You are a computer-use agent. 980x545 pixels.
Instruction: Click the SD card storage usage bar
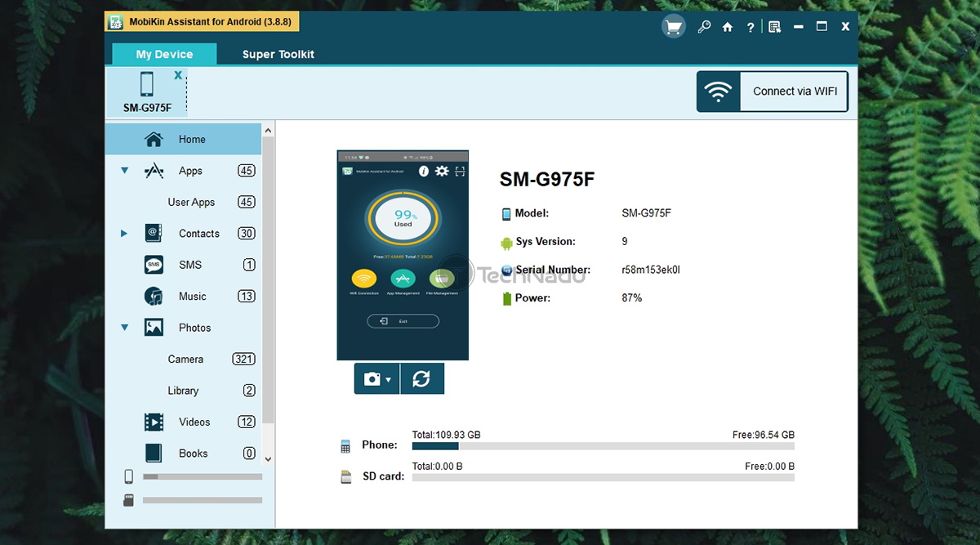(604, 477)
